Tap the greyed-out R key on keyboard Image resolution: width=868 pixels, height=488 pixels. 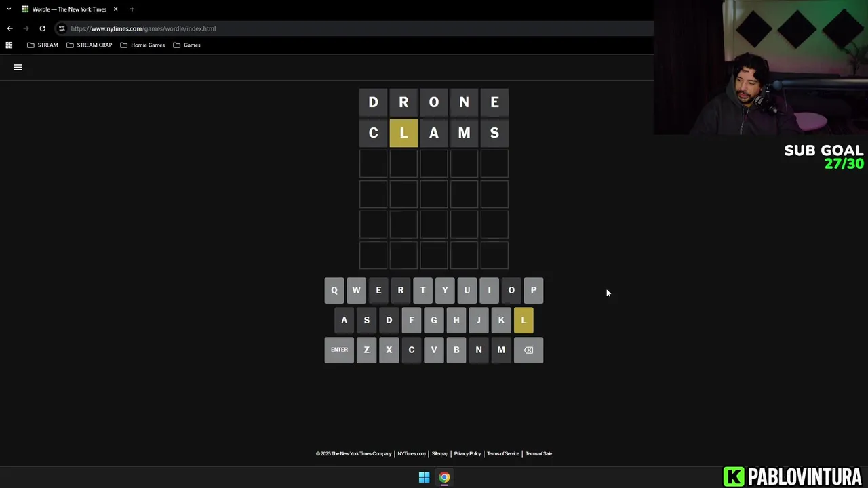[x=400, y=290]
